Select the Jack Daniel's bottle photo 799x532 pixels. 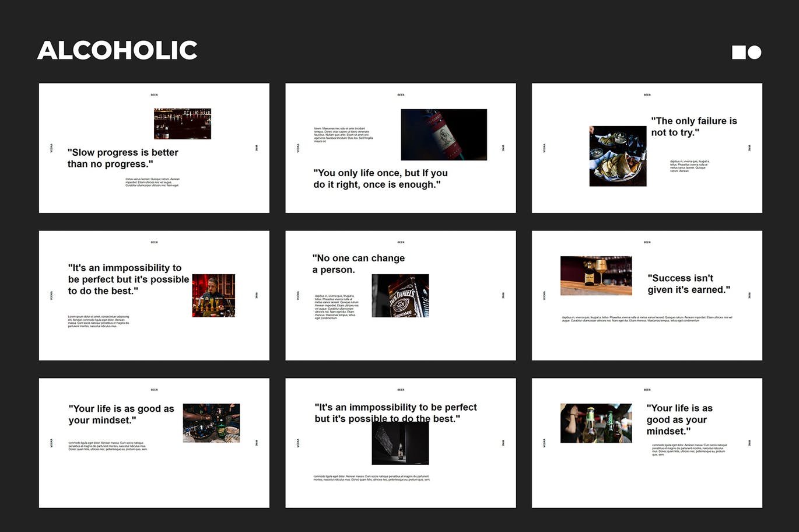point(400,296)
